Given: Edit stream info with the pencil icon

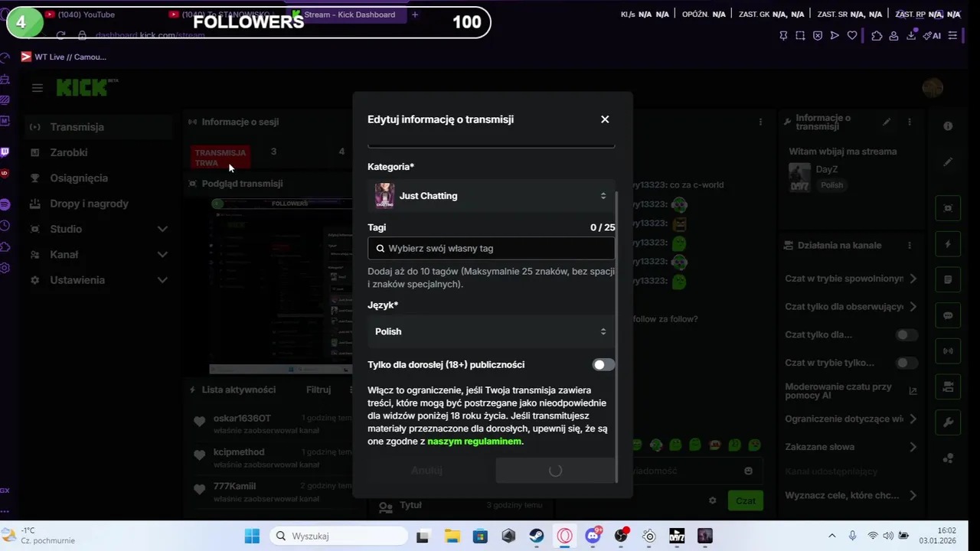Looking at the screenshot, I should tap(887, 122).
